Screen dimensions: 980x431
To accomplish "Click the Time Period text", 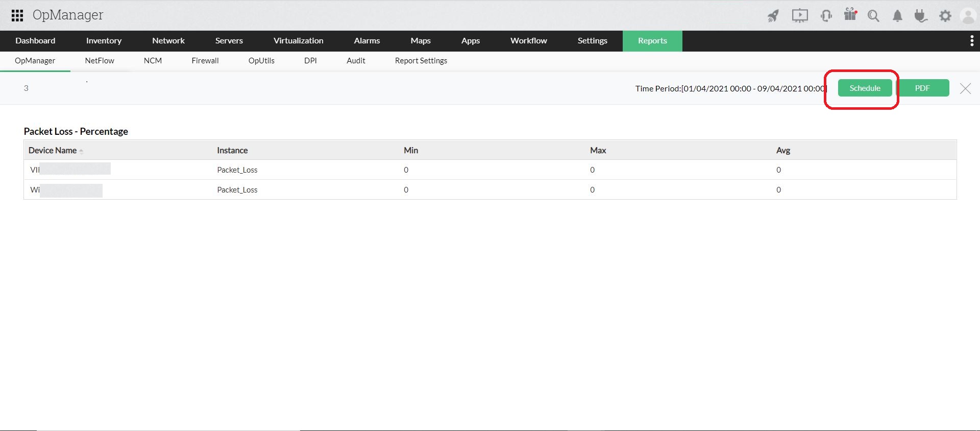I will tap(731, 88).
